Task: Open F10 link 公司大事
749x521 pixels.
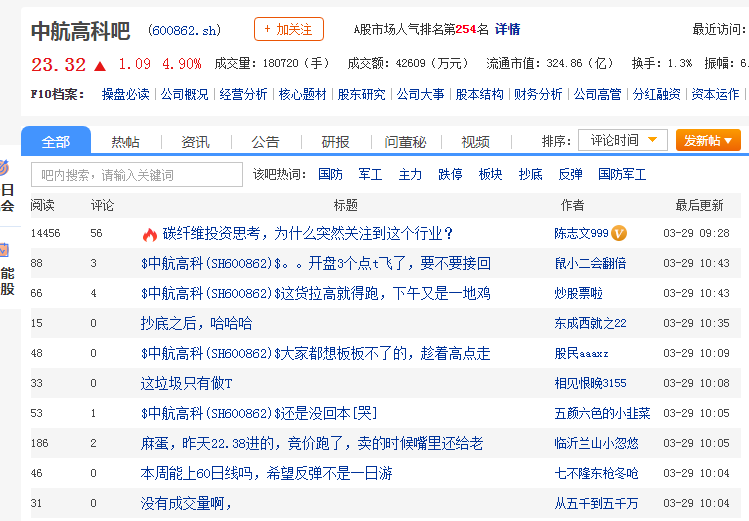Action: tap(420, 94)
